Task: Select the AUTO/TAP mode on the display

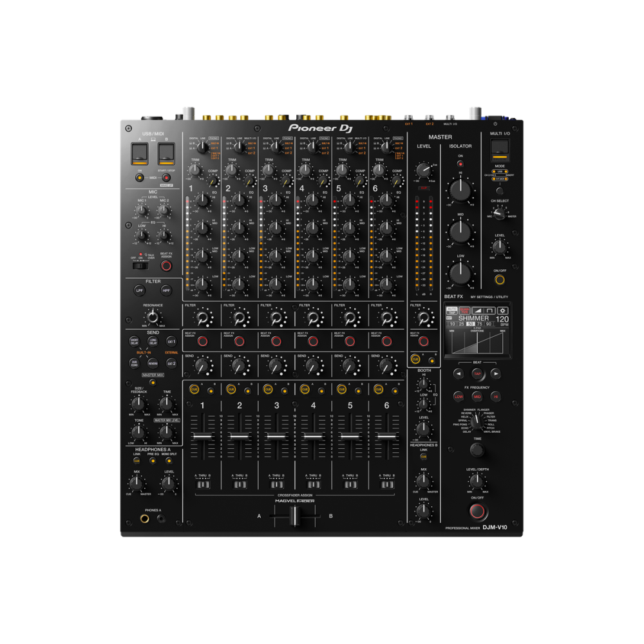Action: click(x=452, y=310)
